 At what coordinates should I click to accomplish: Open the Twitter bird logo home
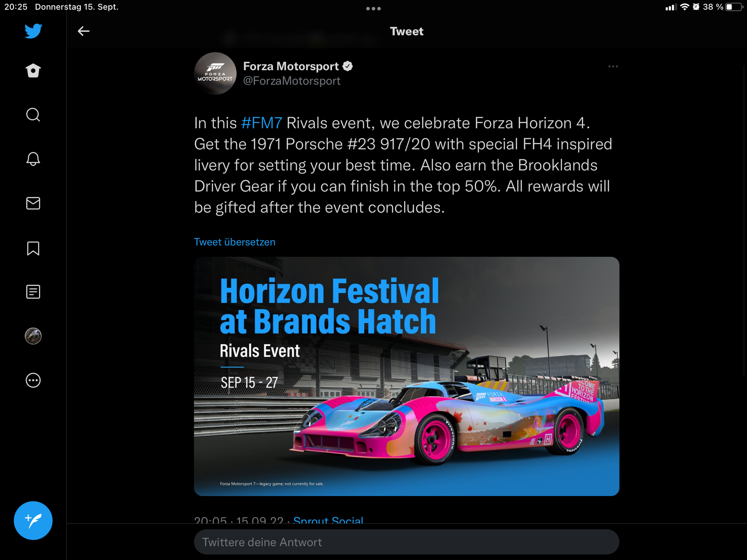[x=33, y=31]
